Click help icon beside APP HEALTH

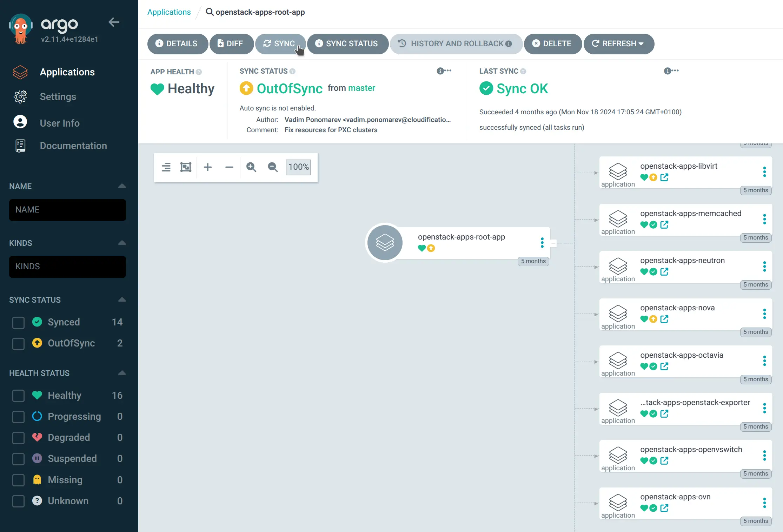pyautogui.click(x=199, y=72)
